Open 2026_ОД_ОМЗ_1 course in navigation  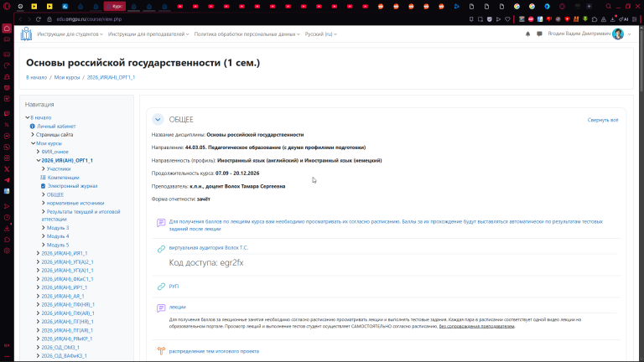point(60,347)
